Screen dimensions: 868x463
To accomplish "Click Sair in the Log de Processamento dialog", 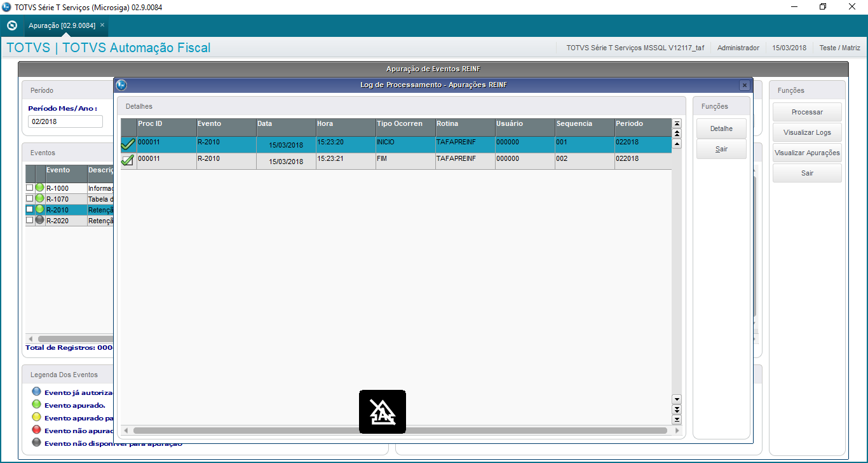I will (721, 149).
